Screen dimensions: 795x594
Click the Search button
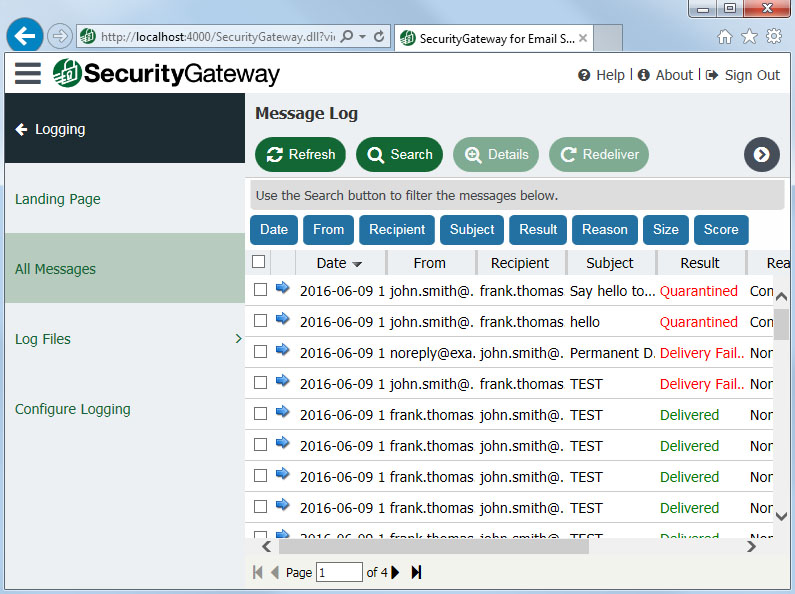pyautogui.click(x=400, y=155)
